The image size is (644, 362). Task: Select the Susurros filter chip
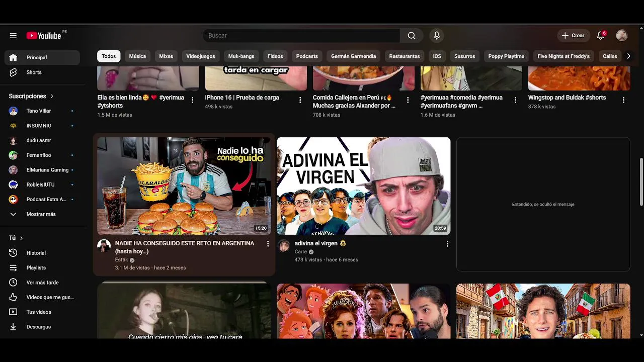(x=464, y=56)
